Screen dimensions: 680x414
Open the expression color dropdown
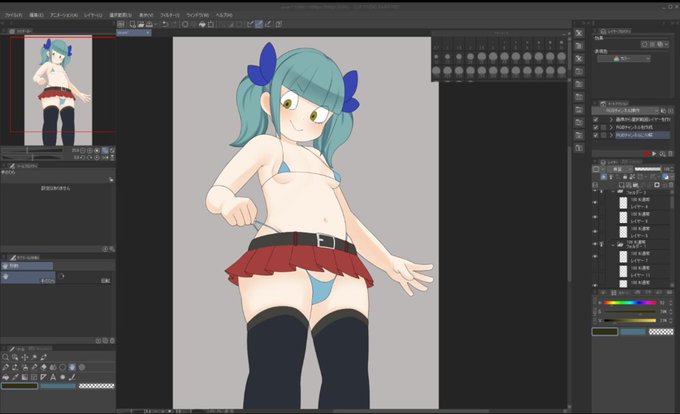click(x=624, y=59)
